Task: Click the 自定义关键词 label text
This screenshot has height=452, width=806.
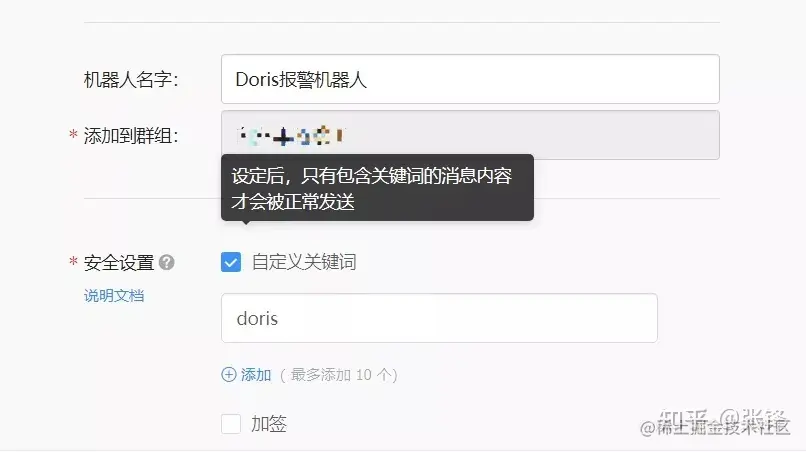Action: (304, 262)
